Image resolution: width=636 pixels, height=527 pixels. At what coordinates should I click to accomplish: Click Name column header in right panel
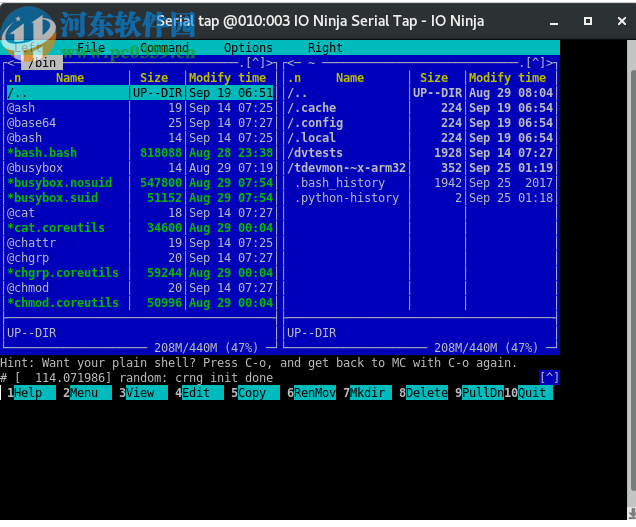click(350, 78)
